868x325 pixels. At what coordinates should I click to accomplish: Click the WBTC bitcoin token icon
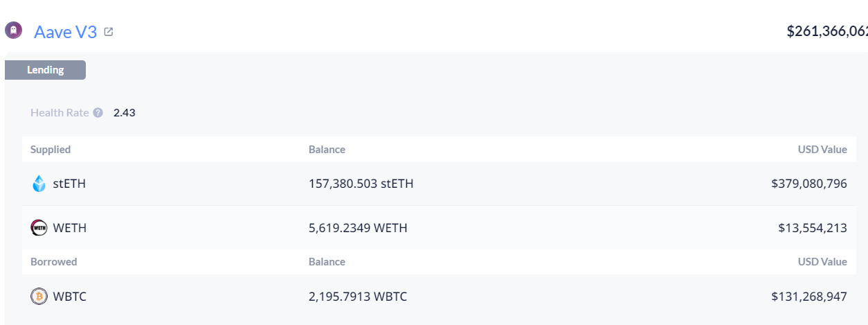(x=39, y=297)
